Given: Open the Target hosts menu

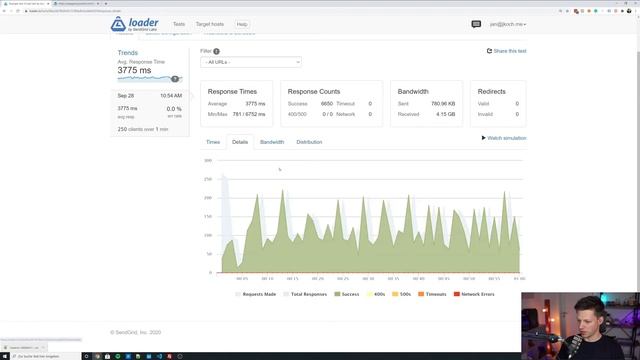Looking at the screenshot, I should 210,24.
